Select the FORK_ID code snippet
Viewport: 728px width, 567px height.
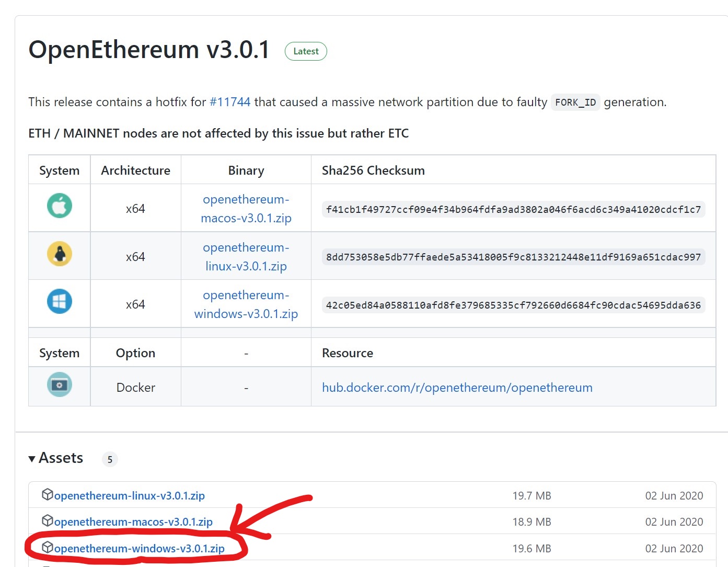[575, 102]
